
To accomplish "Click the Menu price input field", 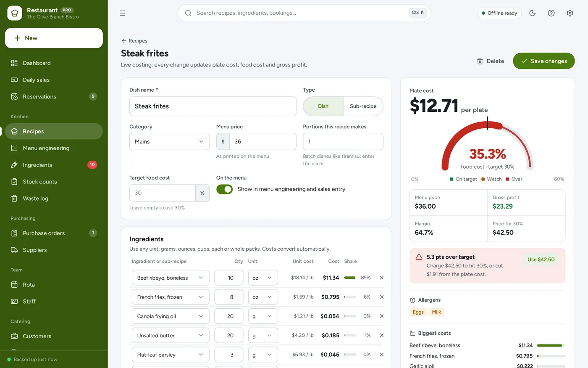I will click(262, 142).
